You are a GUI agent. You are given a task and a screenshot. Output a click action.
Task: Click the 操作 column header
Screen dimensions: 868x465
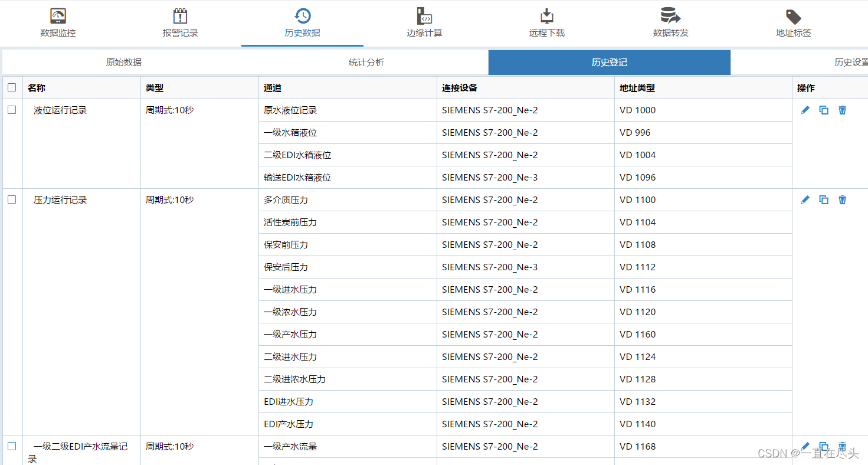pos(830,88)
